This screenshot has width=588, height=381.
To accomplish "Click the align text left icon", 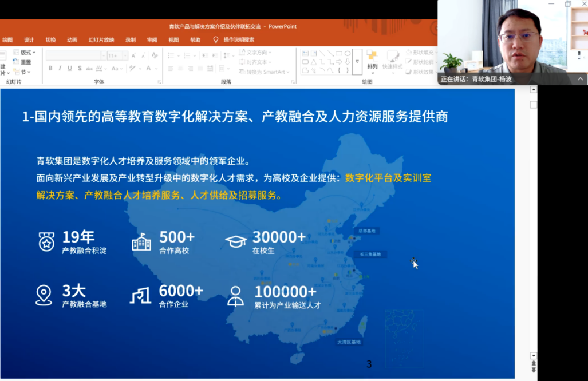I will (171, 68).
